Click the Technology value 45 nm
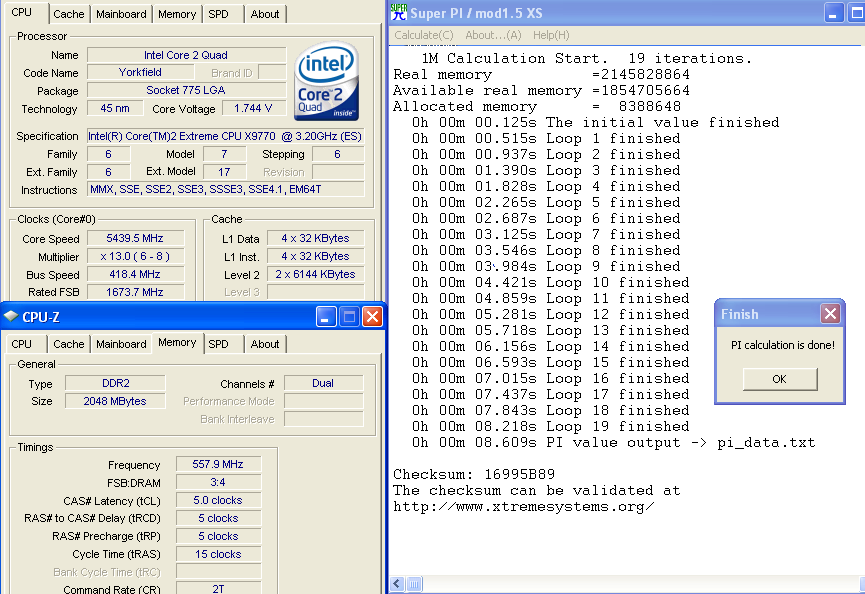The height and width of the screenshot is (594, 865). [115, 108]
